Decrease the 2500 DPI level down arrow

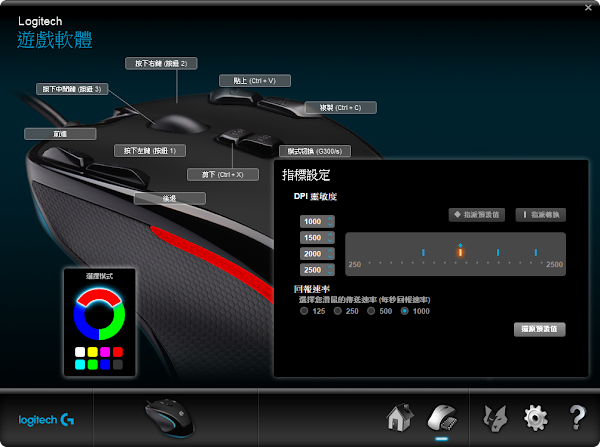point(330,272)
